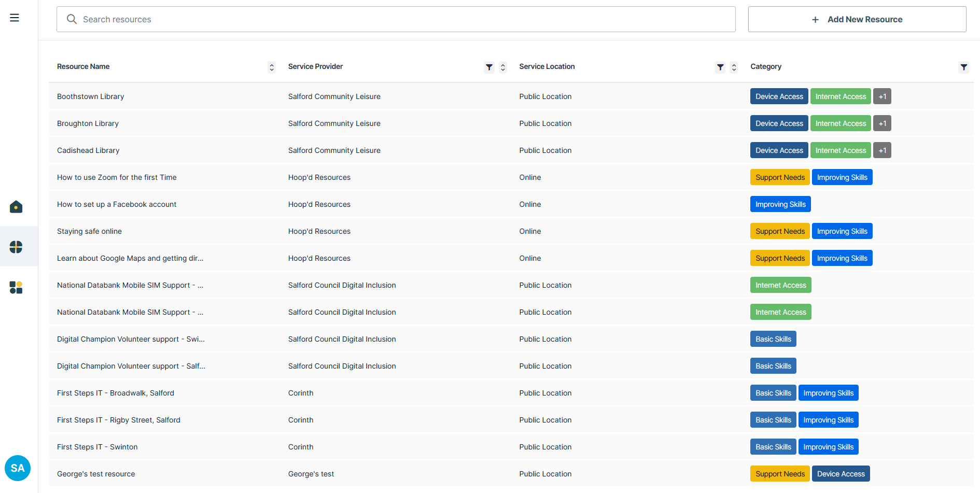The width and height of the screenshot is (980, 493).
Task: Open the hamburger menu
Action: pyautogui.click(x=15, y=18)
